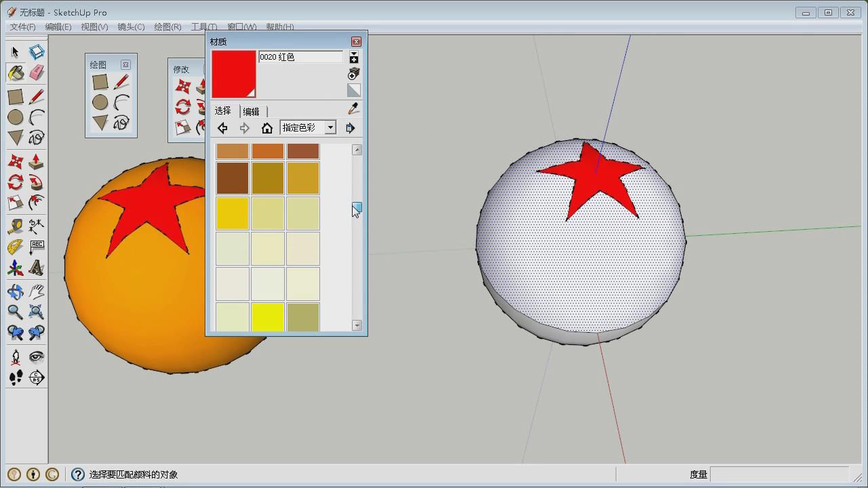
Task: Pick the Pan hand tool
Action: pyautogui.click(x=37, y=291)
